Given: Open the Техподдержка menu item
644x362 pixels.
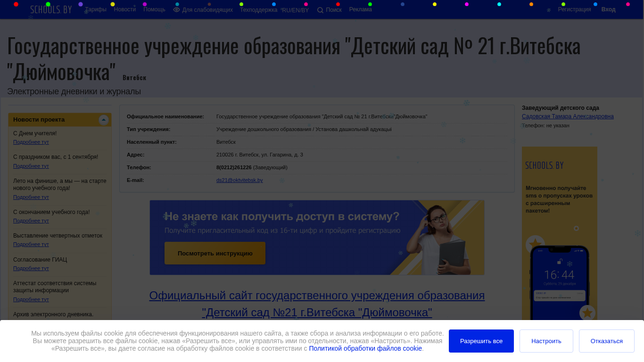Looking at the screenshot, I should [258, 10].
